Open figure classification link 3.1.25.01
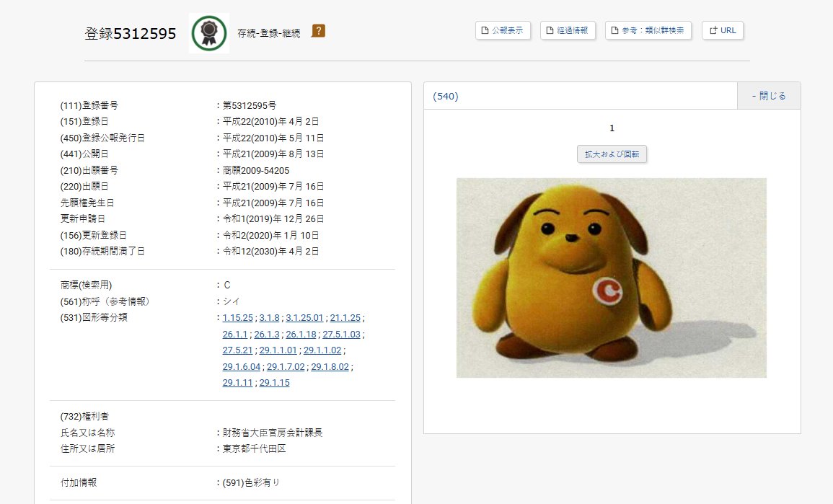Screen dimensions: 833x504 click(x=304, y=317)
